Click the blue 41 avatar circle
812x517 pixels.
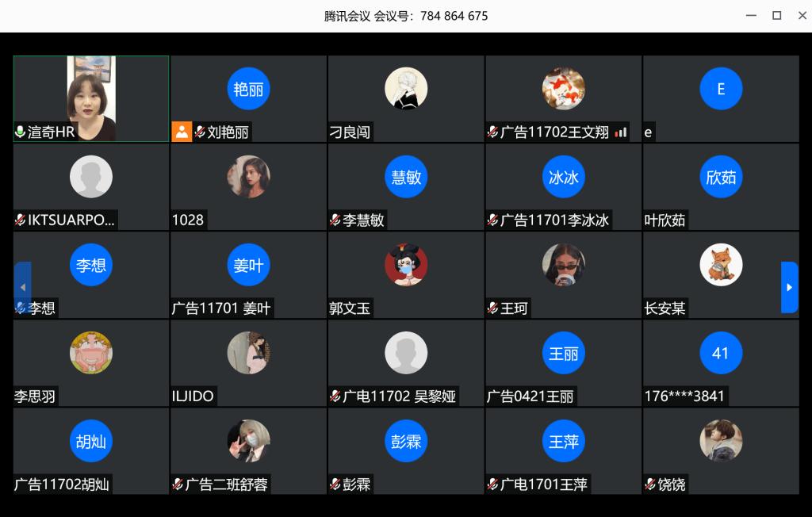click(x=721, y=353)
